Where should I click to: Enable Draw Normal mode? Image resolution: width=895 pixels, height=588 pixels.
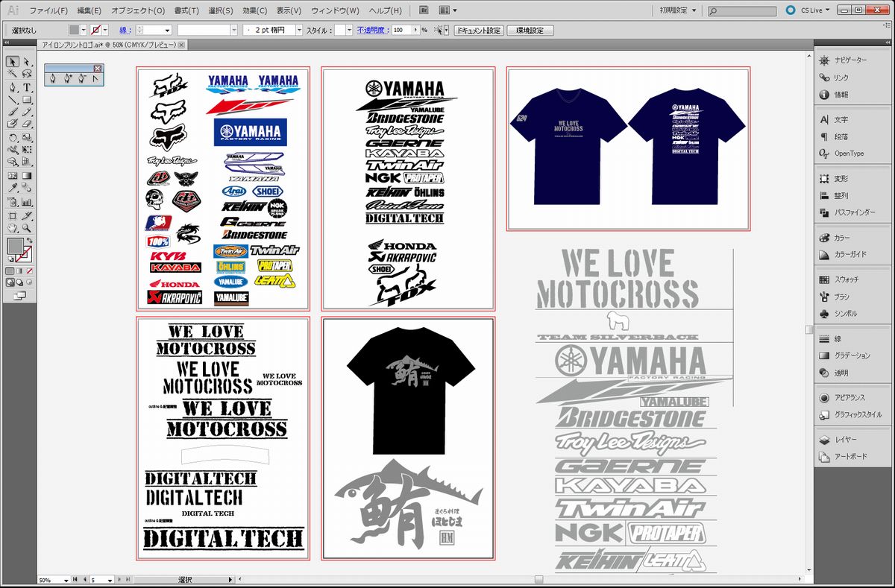pos(10,282)
